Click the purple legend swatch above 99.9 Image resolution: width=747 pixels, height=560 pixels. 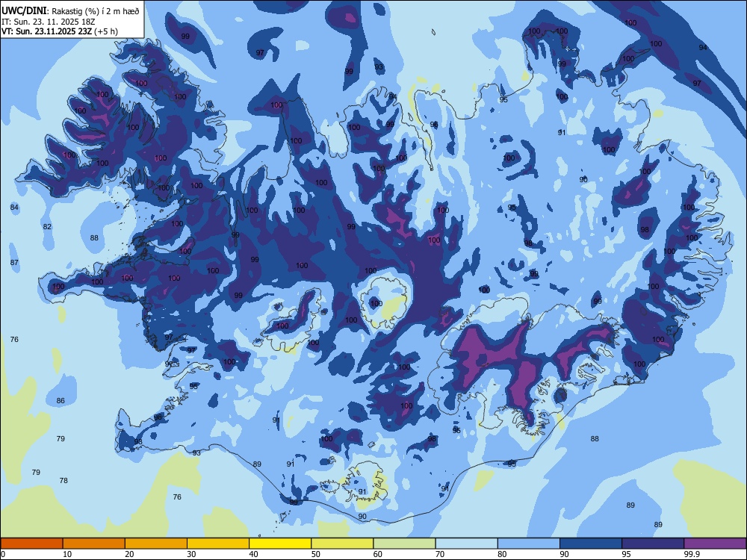[715, 544]
